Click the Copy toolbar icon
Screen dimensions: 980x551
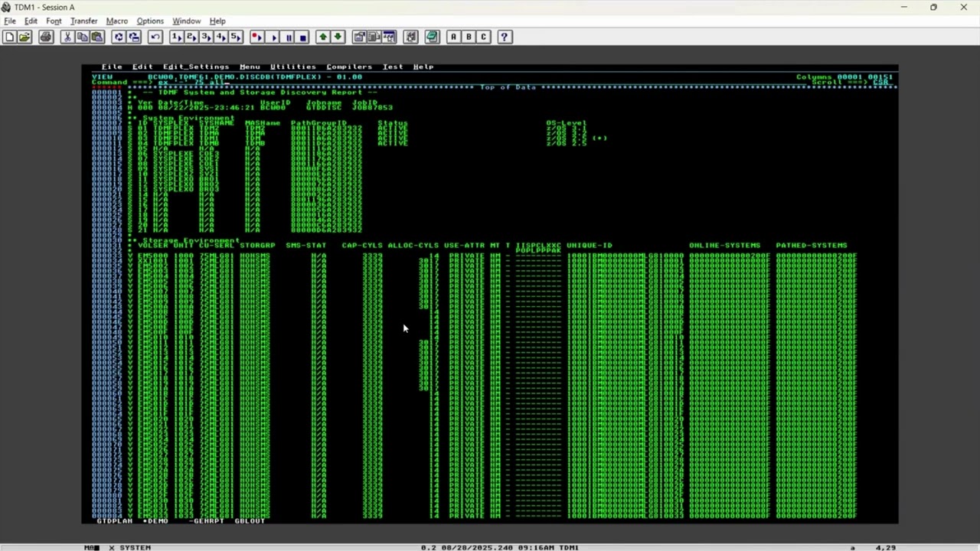[x=82, y=37]
